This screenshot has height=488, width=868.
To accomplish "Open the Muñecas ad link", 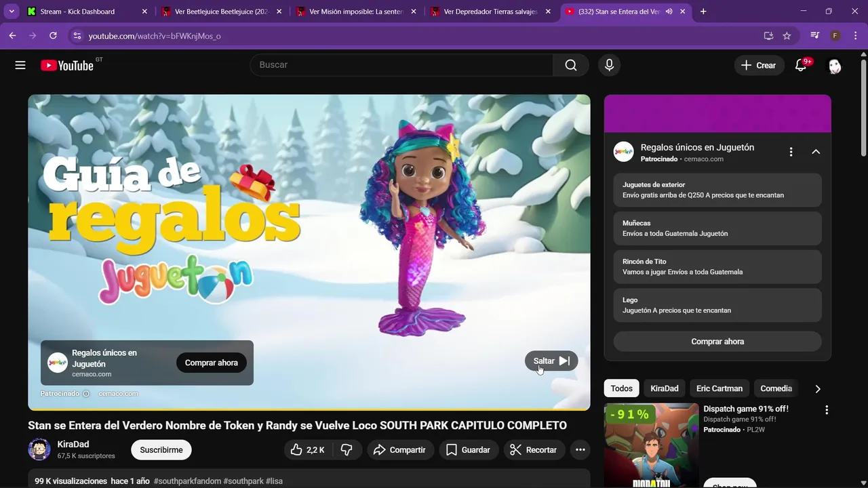I will pyautogui.click(x=717, y=228).
